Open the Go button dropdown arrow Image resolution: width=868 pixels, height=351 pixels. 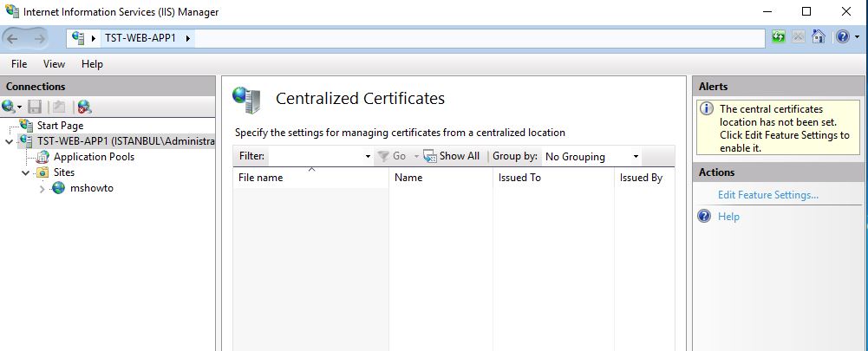click(416, 157)
